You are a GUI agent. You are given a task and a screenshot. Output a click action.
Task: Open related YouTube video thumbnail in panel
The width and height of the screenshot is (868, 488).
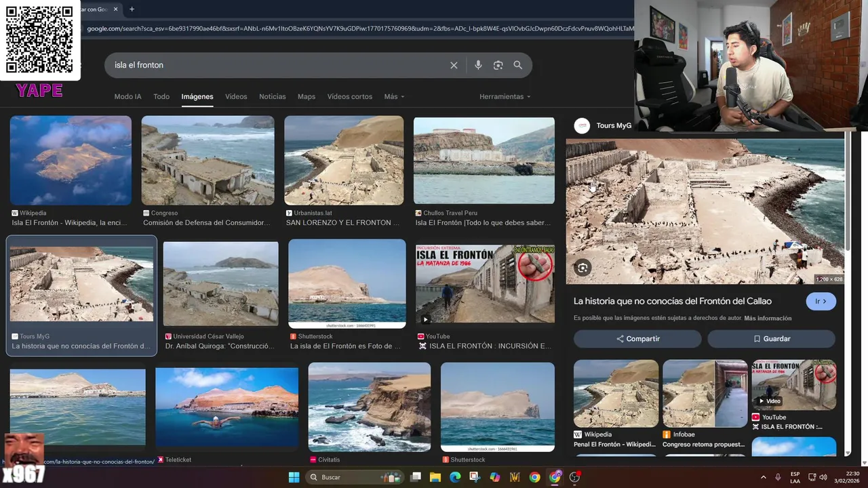(794, 385)
